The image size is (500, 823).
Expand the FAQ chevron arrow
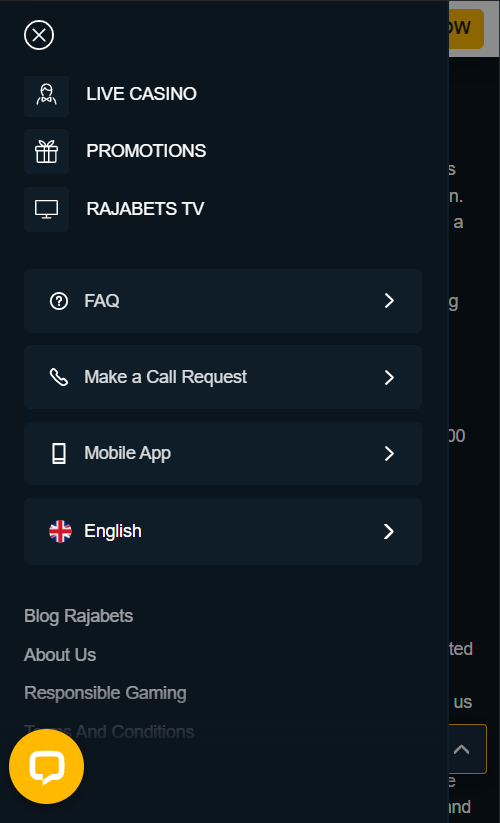tap(389, 301)
